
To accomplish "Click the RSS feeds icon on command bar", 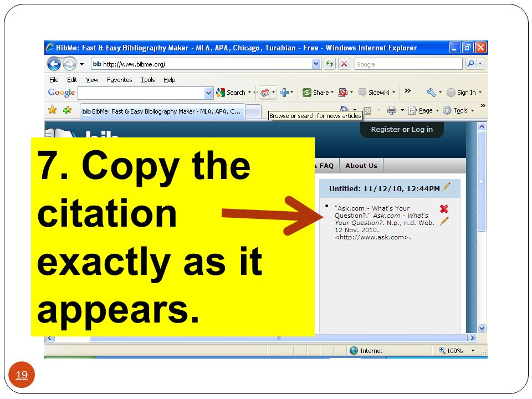I will point(367,111).
